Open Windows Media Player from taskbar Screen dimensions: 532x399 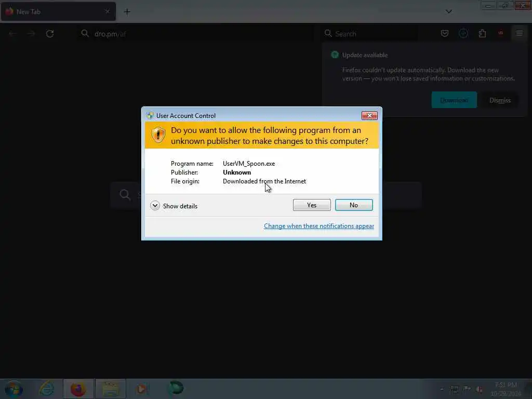coord(142,389)
